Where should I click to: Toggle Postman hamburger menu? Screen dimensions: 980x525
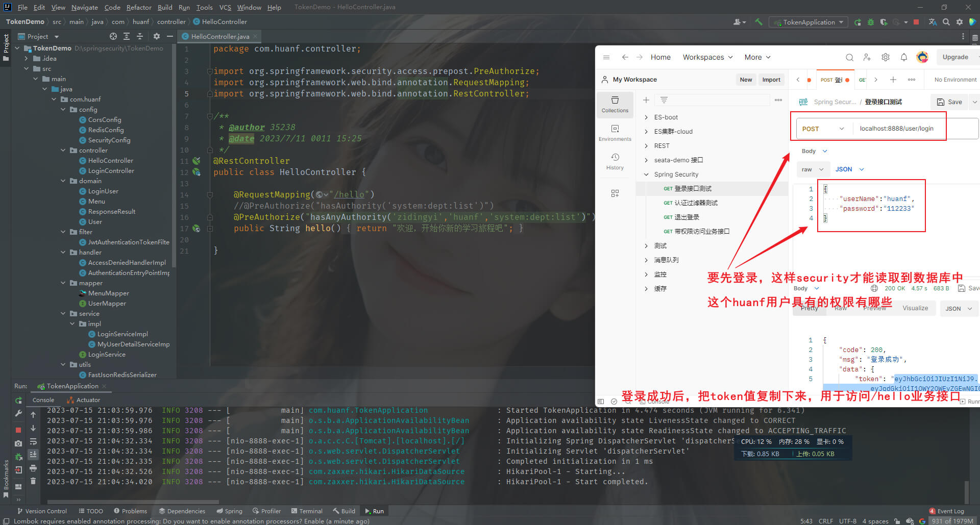[606, 57]
